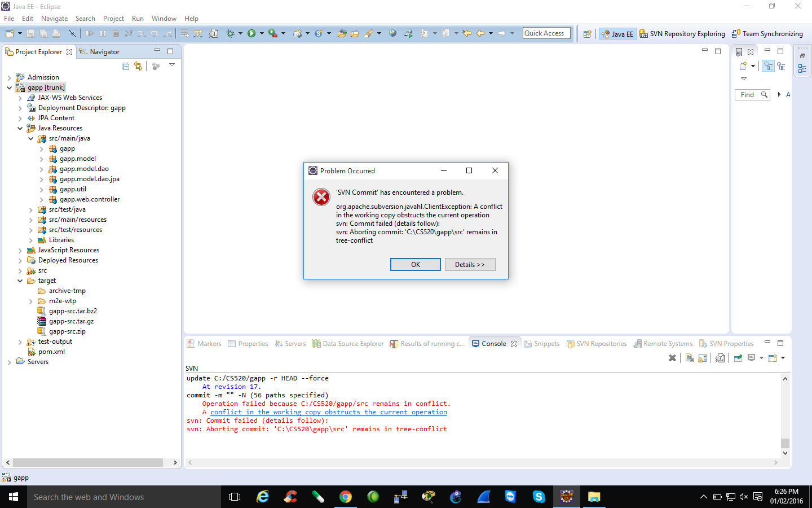
Task: Click the green Run button in toolbar
Action: pos(251,34)
